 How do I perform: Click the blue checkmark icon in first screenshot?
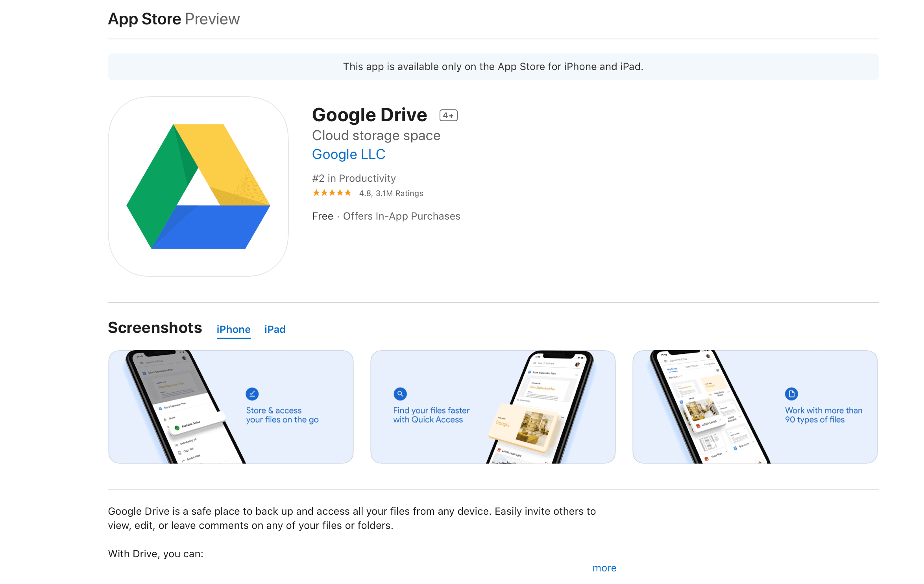click(252, 394)
